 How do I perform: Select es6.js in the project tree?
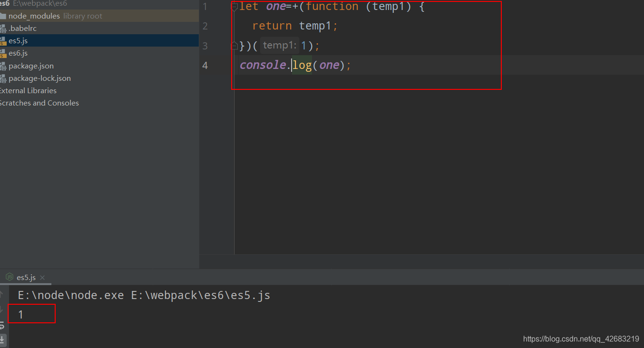tap(99, 53)
